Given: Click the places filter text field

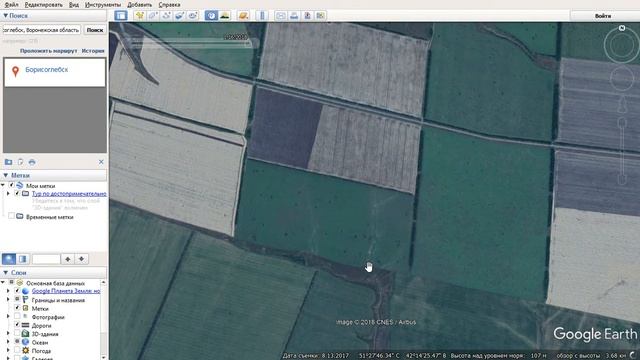Looking at the screenshot, I should (x=46, y=259).
